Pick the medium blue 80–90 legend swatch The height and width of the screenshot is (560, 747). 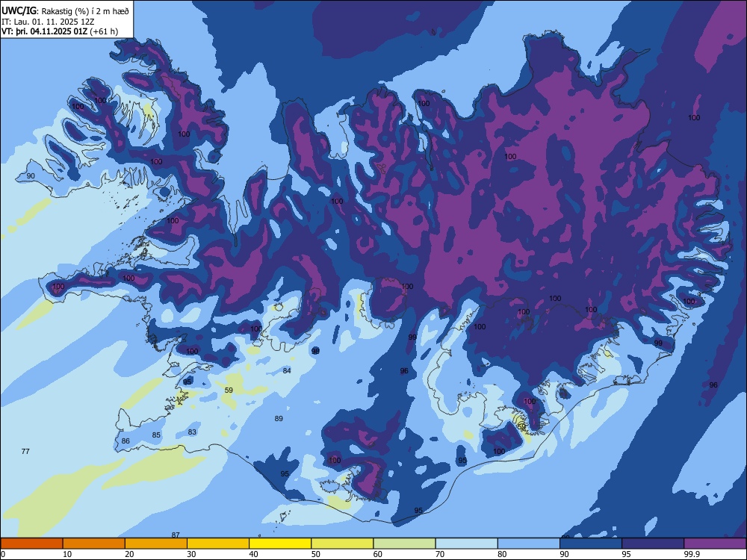coord(529,544)
